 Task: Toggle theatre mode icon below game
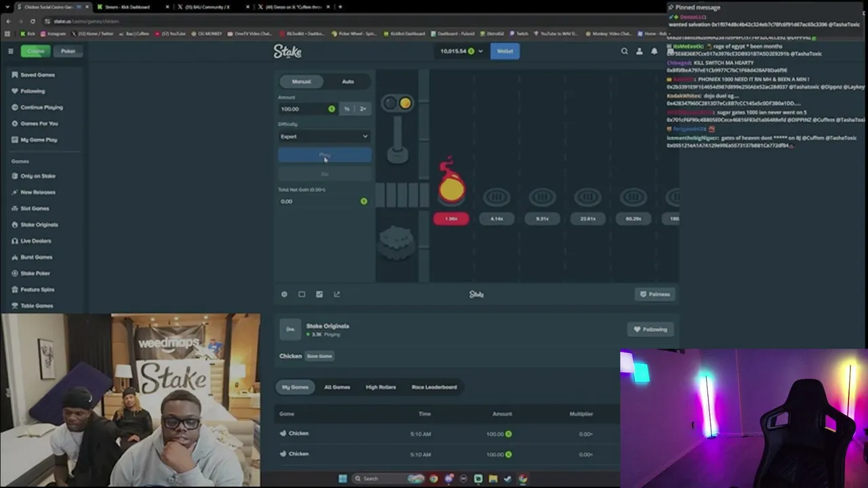coord(302,294)
